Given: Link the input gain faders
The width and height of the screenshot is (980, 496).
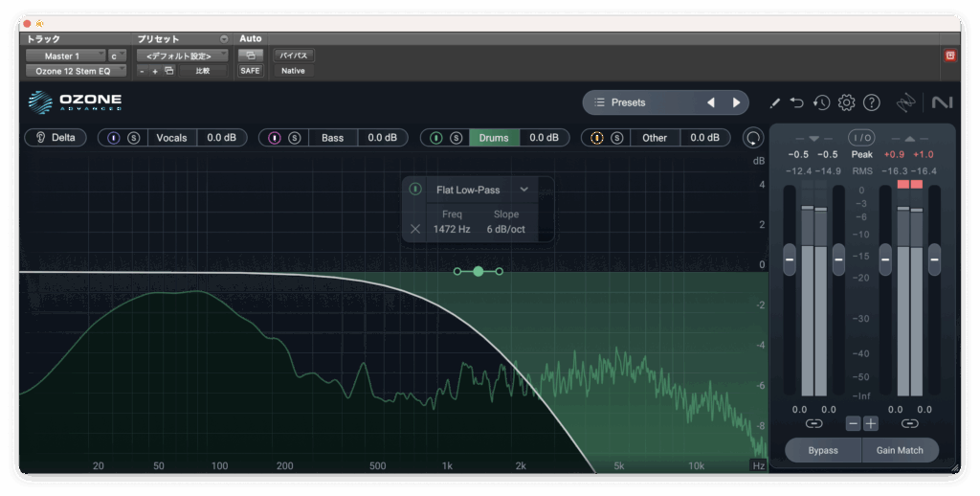Looking at the screenshot, I should [x=813, y=423].
